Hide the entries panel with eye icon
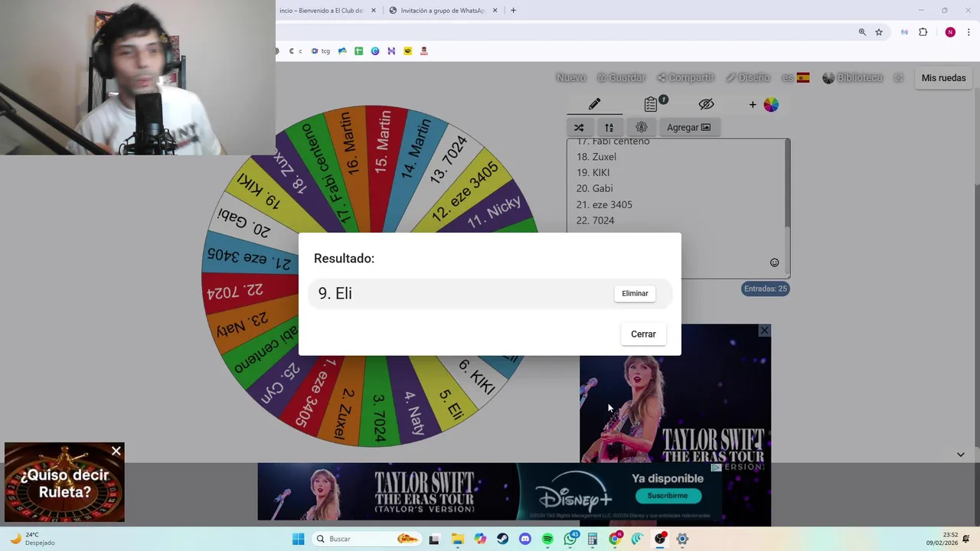This screenshot has width=980, height=551. (x=706, y=104)
